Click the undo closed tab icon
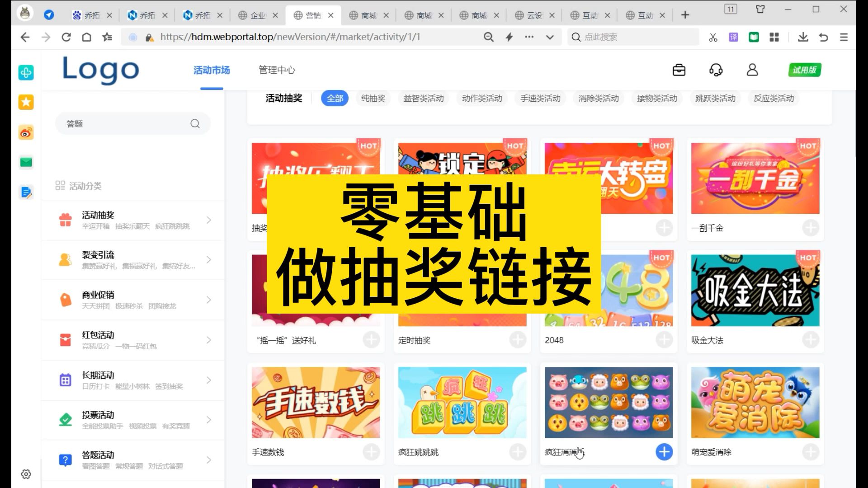The width and height of the screenshot is (868, 488). [x=823, y=37]
